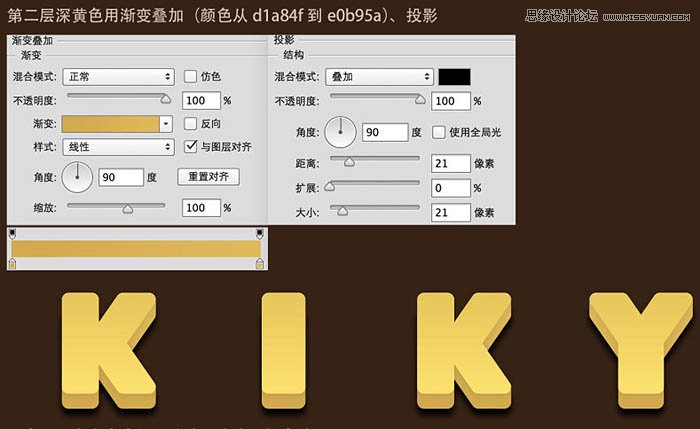The height and width of the screenshot is (429, 700).
Task: Click the gradient preview swatch
Action: [110, 124]
